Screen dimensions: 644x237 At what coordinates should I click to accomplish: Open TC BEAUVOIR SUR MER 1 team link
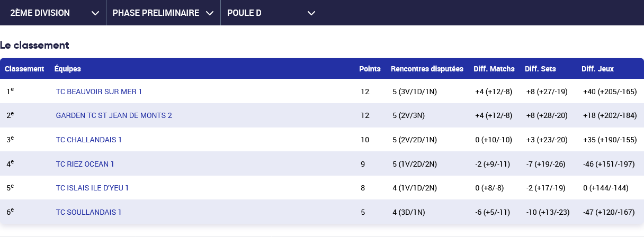[x=99, y=92]
